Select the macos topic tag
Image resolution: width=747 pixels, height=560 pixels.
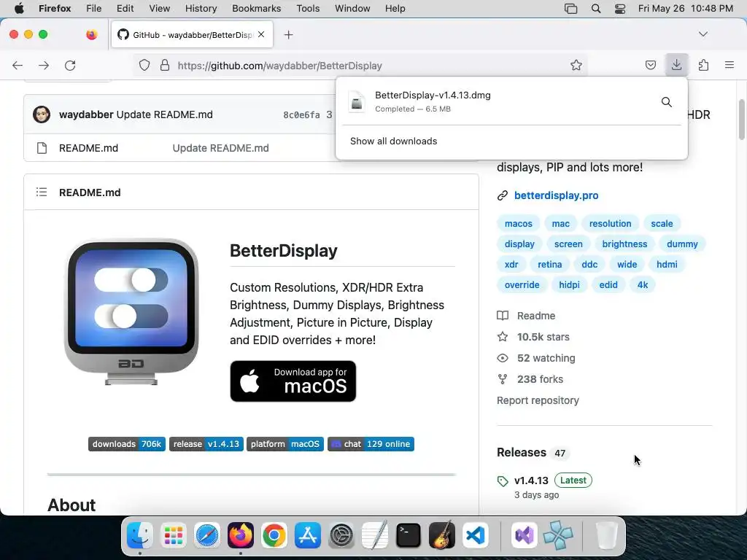[519, 223]
